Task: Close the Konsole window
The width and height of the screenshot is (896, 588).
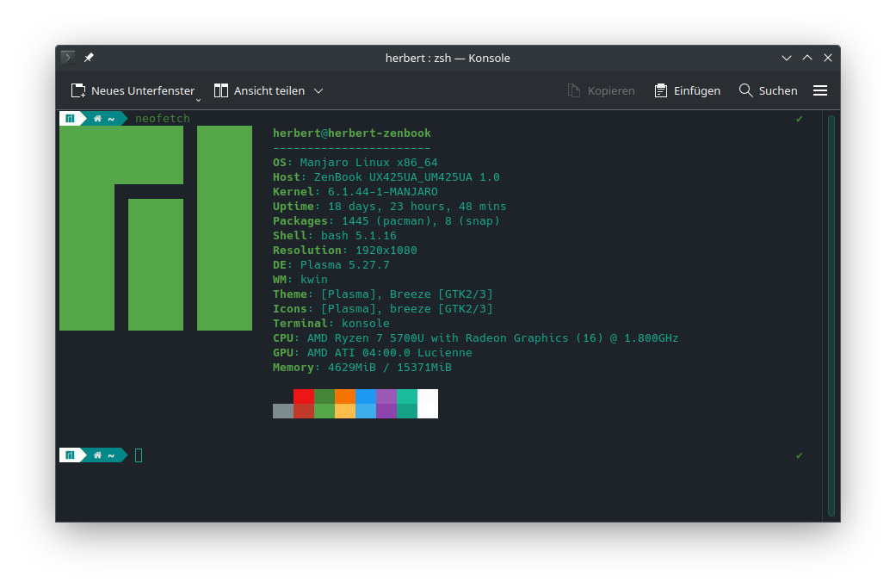Action: (828, 58)
